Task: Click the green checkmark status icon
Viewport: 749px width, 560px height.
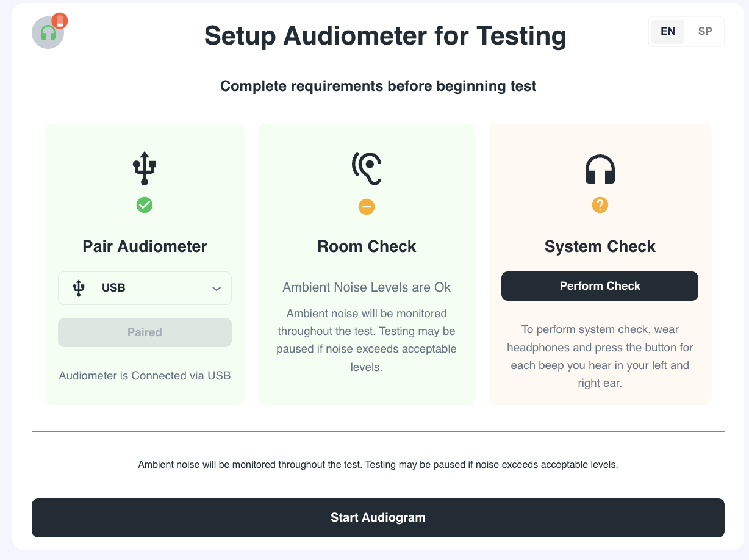Action: [145, 205]
